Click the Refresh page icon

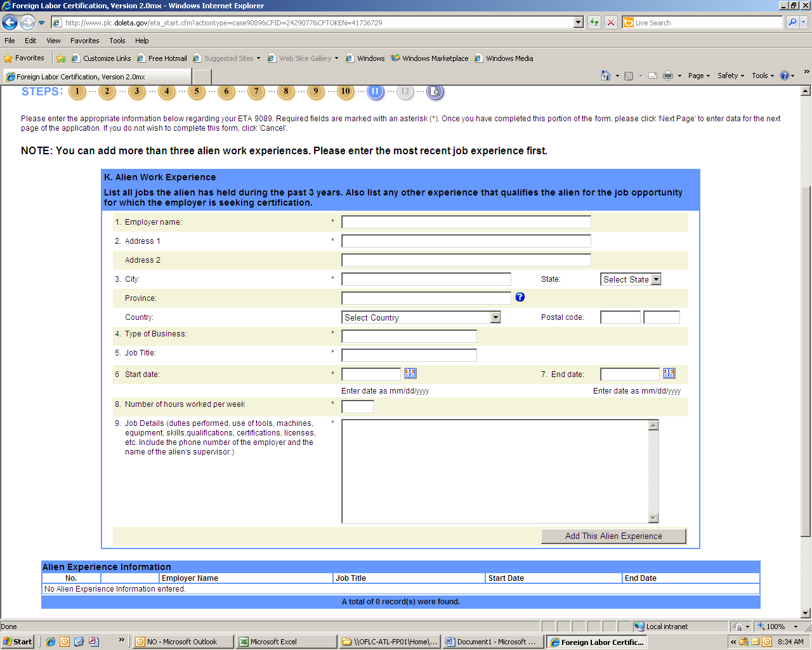pyautogui.click(x=594, y=23)
